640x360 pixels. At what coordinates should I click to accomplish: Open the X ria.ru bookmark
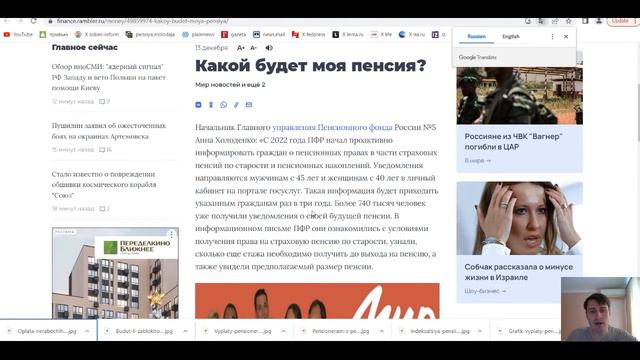tap(412, 35)
